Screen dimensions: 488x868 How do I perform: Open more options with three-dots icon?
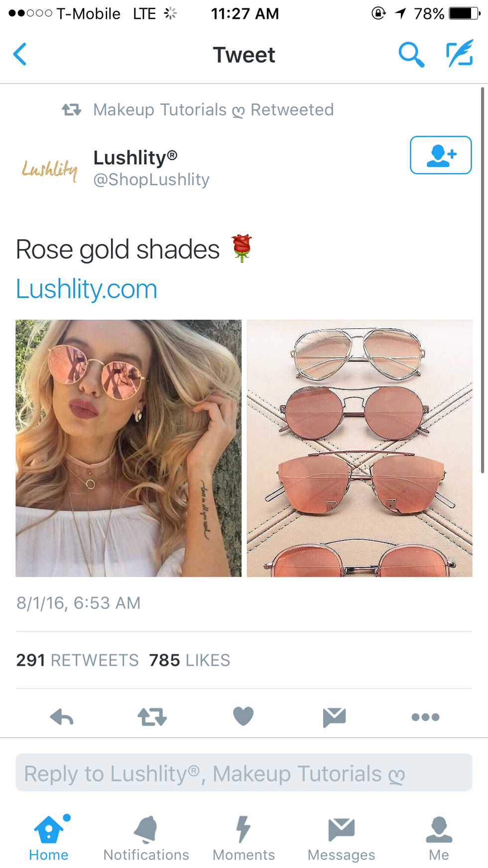point(426,717)
